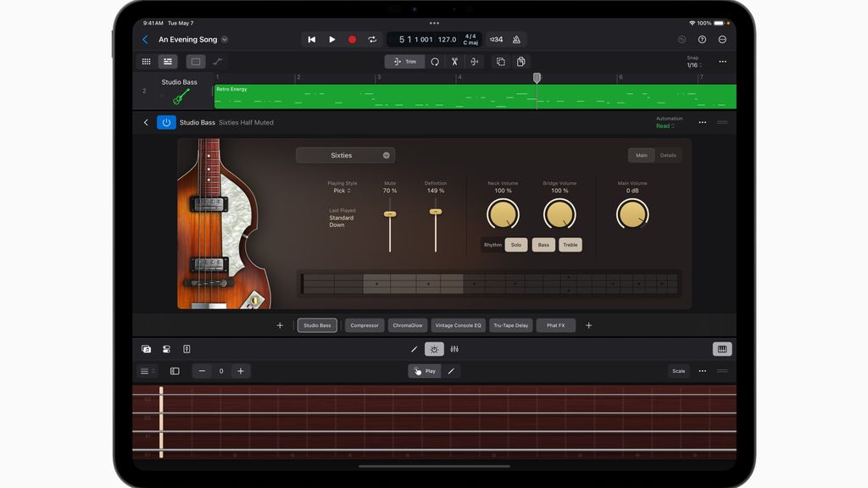This screenshot has width=868, height=488.
Task: Open the Browser grid view
Action: coord(146,61)
